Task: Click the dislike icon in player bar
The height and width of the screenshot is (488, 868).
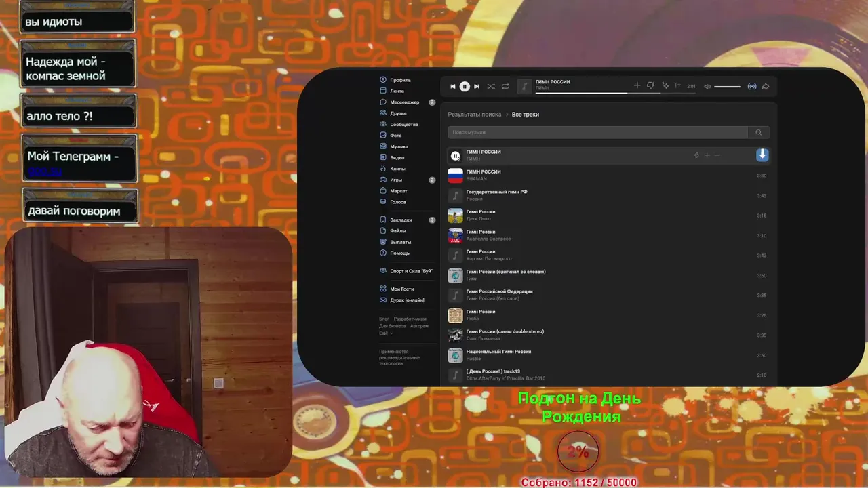Action: pyautogui.click(x=650, y=85)
